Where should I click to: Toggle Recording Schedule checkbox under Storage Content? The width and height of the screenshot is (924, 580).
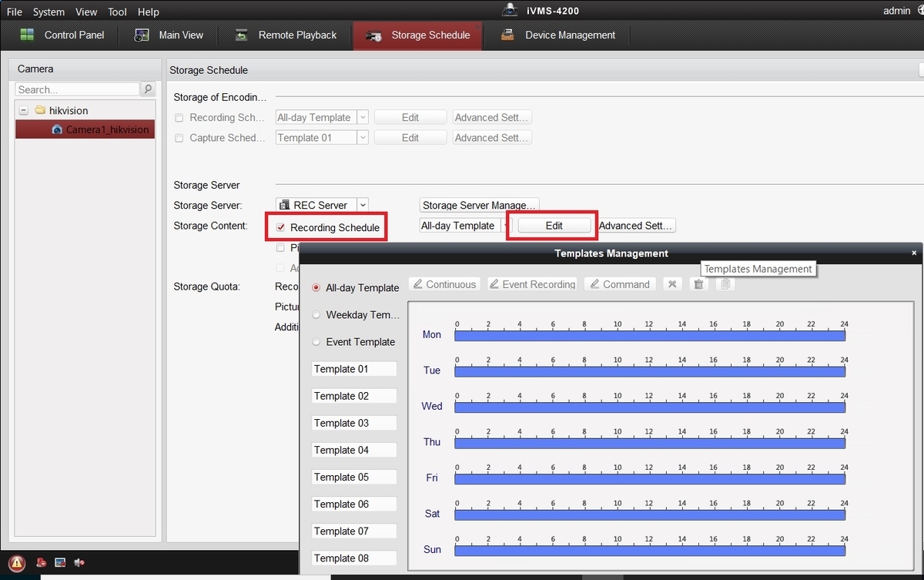pos(281,227)
